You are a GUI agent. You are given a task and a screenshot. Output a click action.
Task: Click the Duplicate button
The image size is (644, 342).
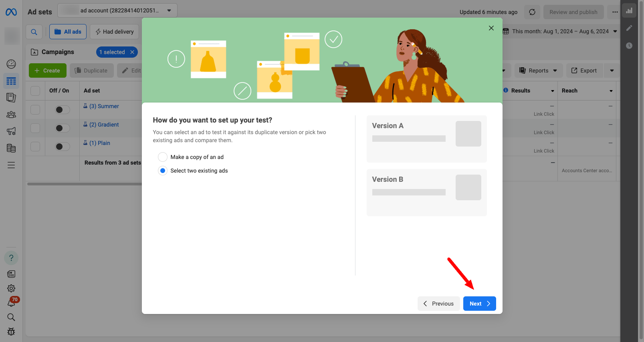pos(92,70)
